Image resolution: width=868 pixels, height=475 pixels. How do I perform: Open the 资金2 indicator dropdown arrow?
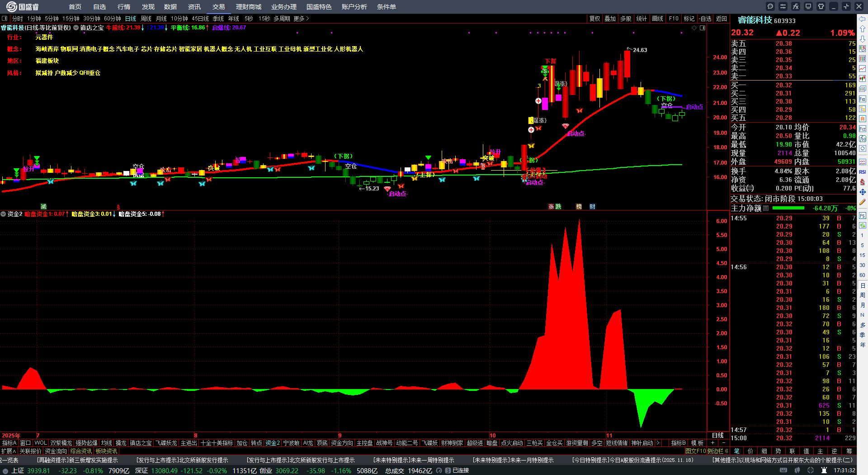[x=3, y=214]
